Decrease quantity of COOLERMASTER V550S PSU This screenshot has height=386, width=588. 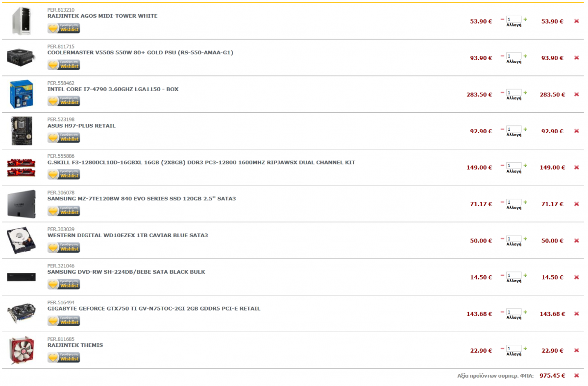click(502, 56)
